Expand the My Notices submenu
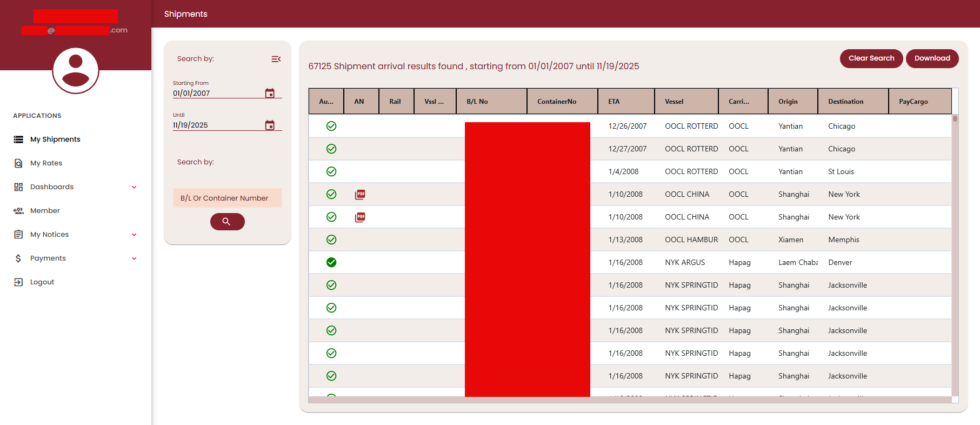 click(134, 235)
